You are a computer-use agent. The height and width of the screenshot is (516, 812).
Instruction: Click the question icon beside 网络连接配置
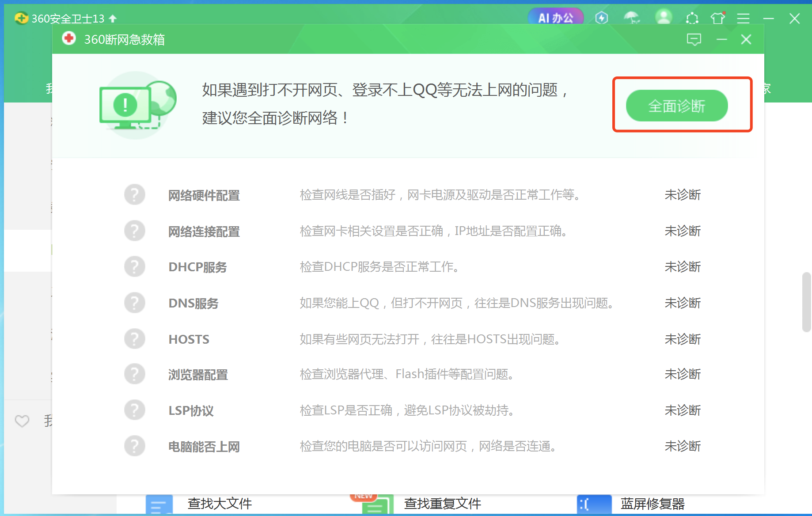(135, 231)
